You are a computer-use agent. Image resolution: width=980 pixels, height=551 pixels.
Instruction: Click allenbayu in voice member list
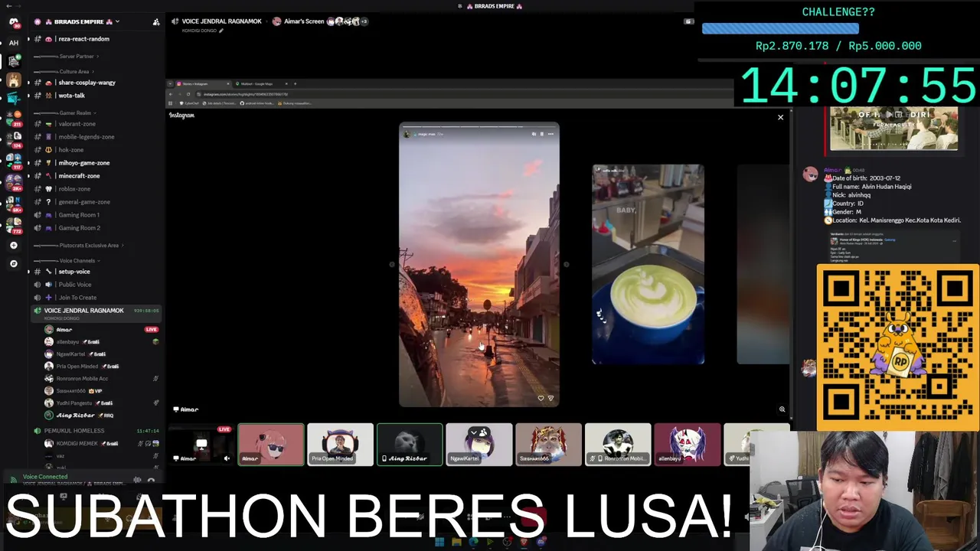click(x=67, y=342)
